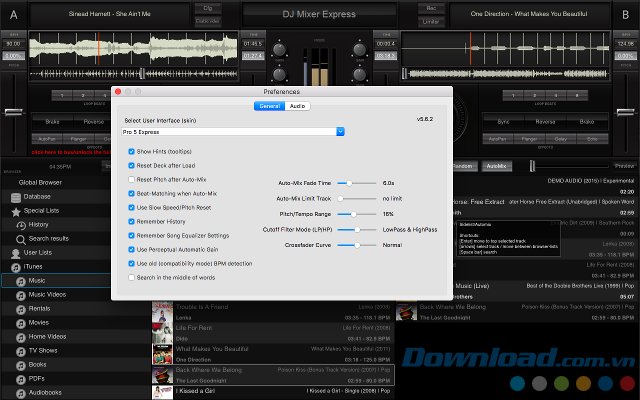
Task: Expand the Global Browser section
Action: click(x=41, y=182)
